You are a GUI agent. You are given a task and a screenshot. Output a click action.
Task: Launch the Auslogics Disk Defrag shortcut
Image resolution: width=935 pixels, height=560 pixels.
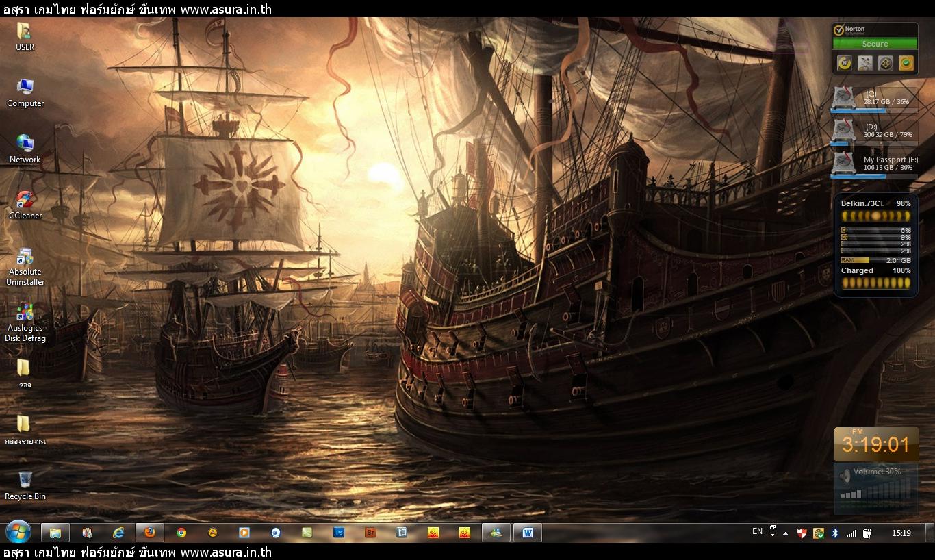tap(25, 322)
